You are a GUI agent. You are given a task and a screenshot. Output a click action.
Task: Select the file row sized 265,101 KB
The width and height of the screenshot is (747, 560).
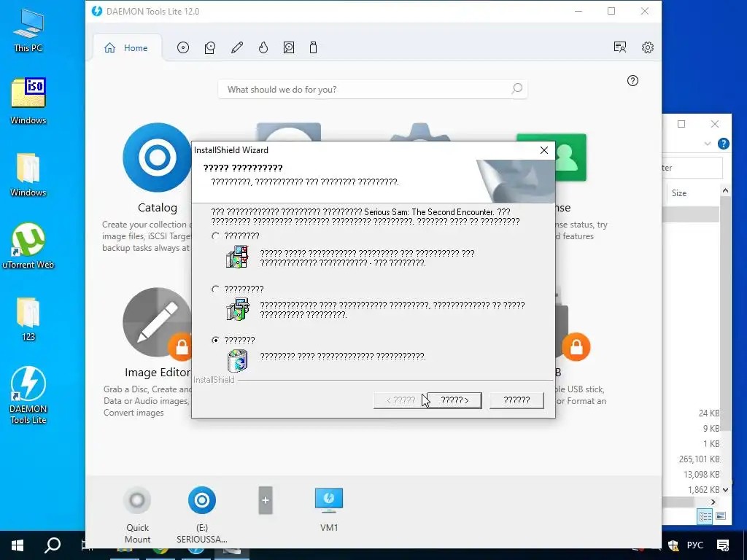click(691, 459)
